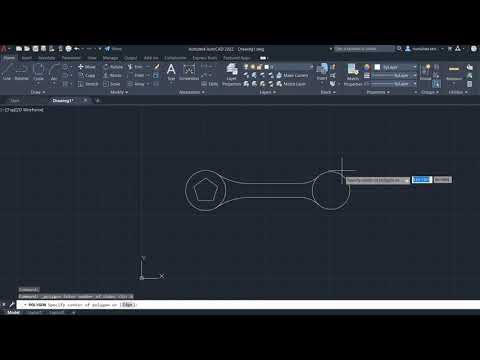Click the Erase tool icon
The width and height of the screenshot is (480, 360).
157,67
